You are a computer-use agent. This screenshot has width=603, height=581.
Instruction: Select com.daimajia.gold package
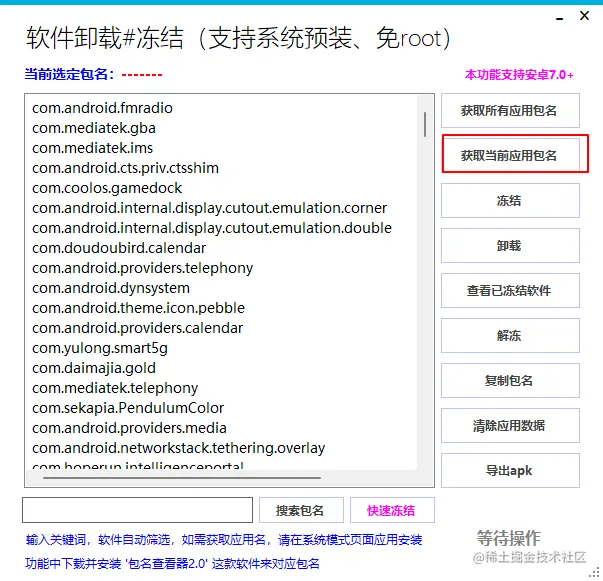(94, 368)
